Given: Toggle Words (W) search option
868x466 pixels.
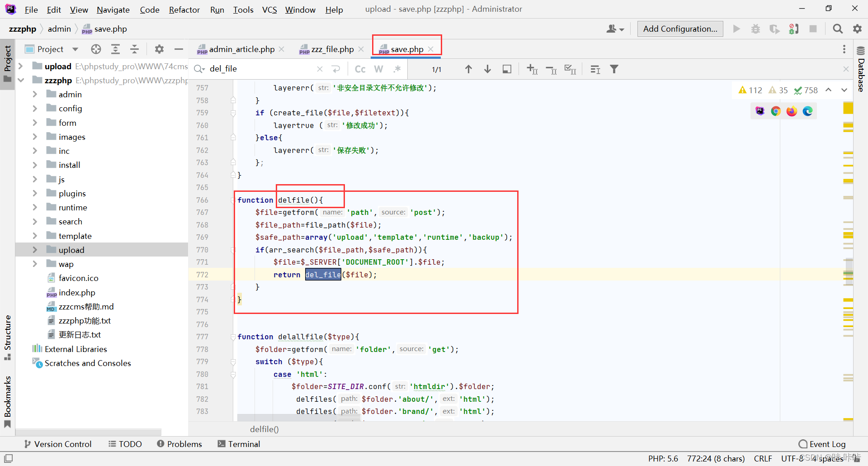Looking at the screenshot, I should tap(379, 69).
